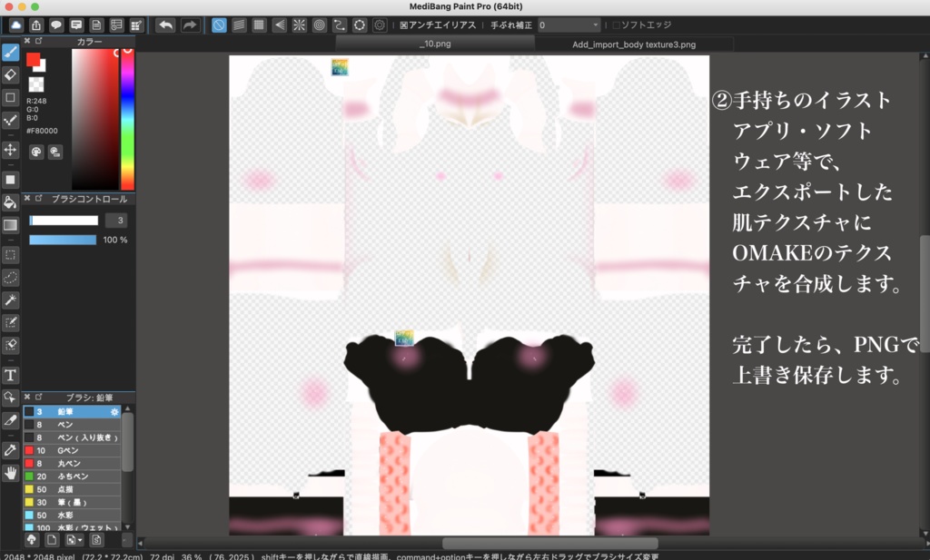Image resolution: width=930 pixels, height=560 pixels.
Task: Click the transparent color swatch
Action: point(36,84)
